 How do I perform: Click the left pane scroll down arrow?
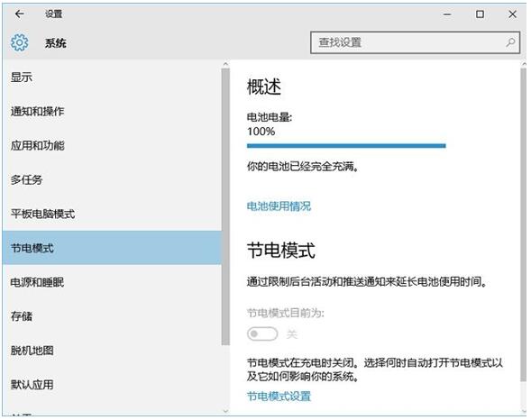[225, 411]
